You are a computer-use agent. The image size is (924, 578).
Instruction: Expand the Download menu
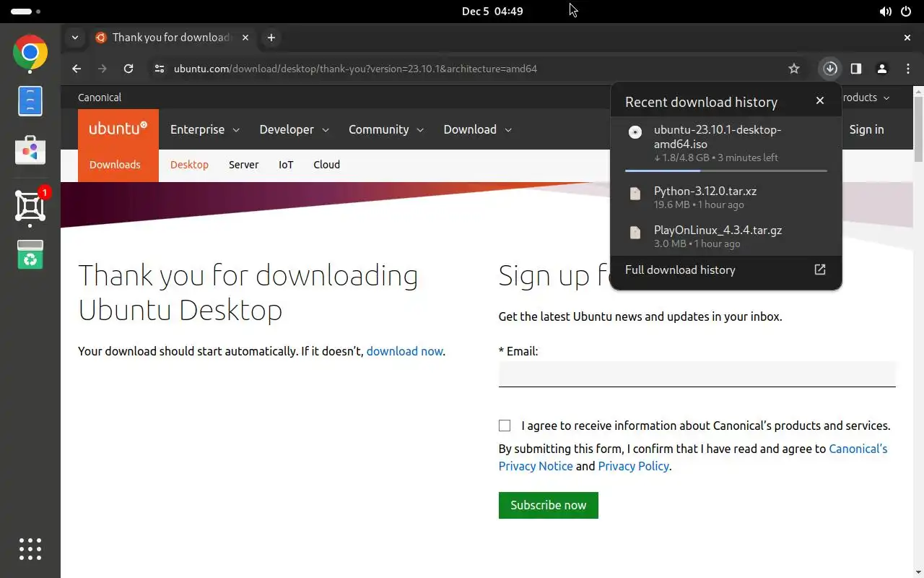pyautogui.click(x=477, y=129)
